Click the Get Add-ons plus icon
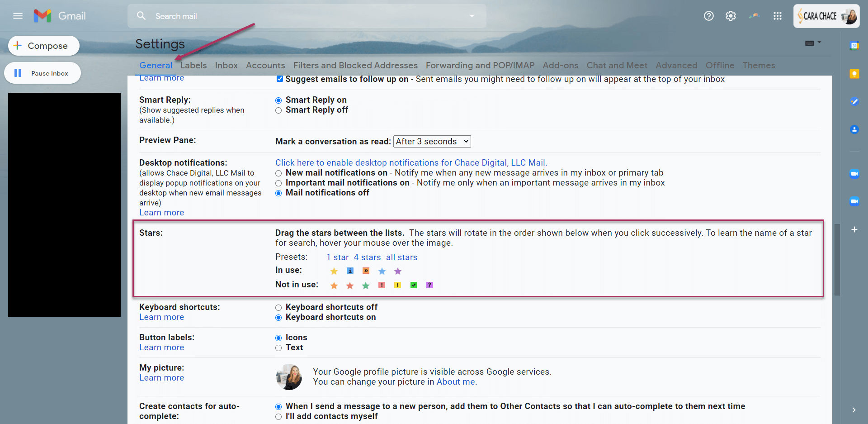The height and width of the screenshot is (424, 868). (854, 229)
